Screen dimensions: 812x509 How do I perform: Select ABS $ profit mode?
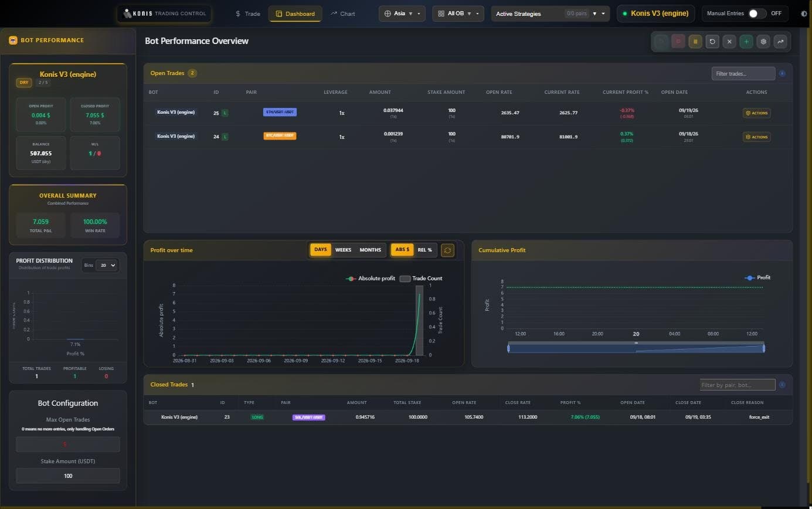tap(403, 250)
